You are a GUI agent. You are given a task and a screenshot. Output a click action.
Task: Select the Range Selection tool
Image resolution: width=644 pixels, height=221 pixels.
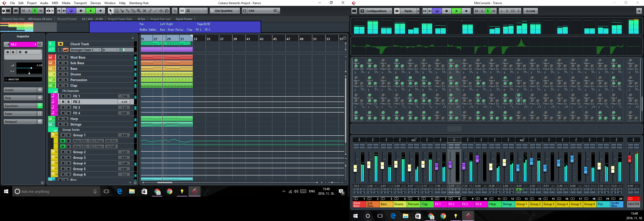(116, 11)
